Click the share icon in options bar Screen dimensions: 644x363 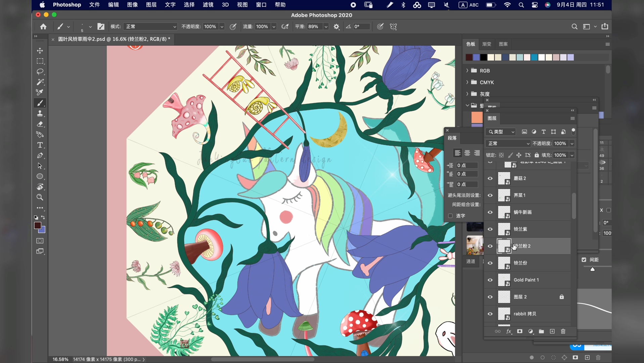coord(605,26)
